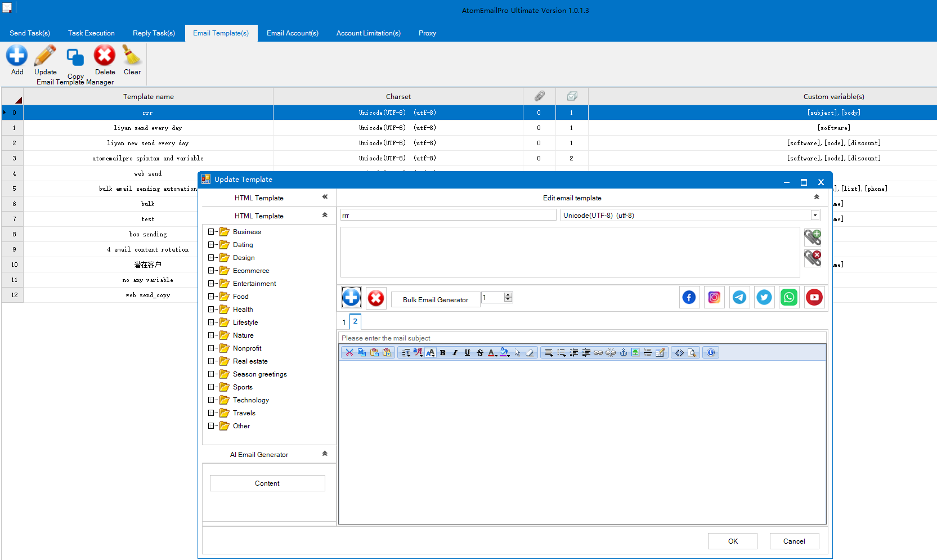The height and width of the screenshot is (560, 937).
Task: Check the Food folder checkbox
Action: coord(212,296)
